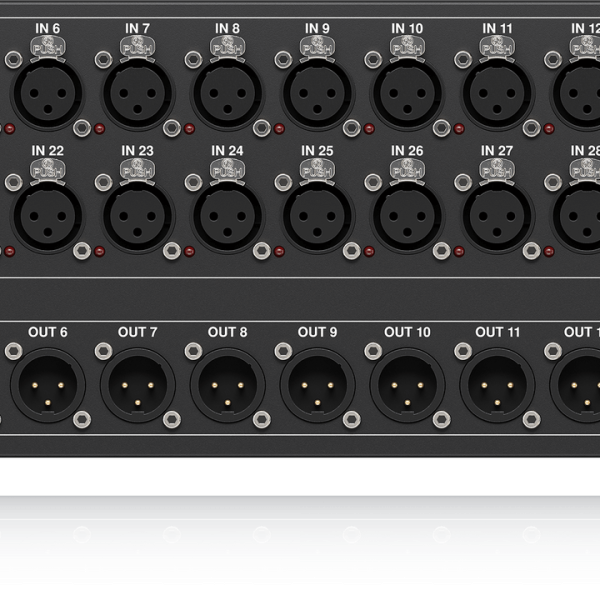Viewport: 600px width, 600px height.
Task: Push the release latch on IN 8
Action: [228, 47]
